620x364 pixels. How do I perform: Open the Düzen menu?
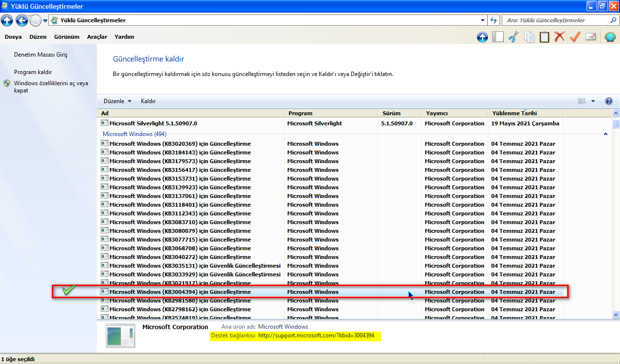(x=38, y=37)
